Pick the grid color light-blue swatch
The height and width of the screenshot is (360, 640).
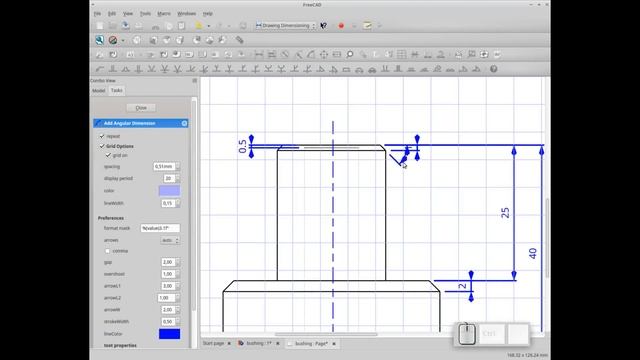169,191
